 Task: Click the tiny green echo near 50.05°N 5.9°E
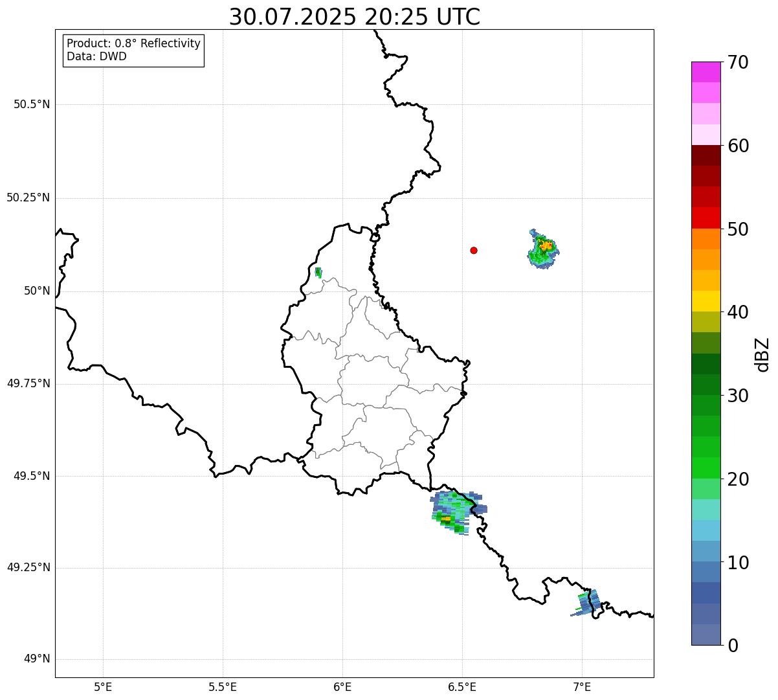pos(318,273)
